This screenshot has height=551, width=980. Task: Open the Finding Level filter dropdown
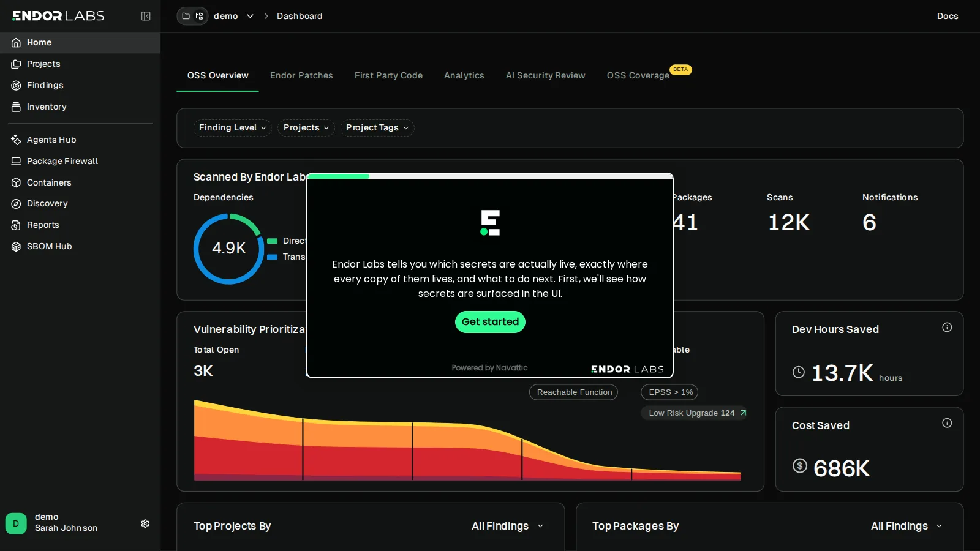(233, 127)
